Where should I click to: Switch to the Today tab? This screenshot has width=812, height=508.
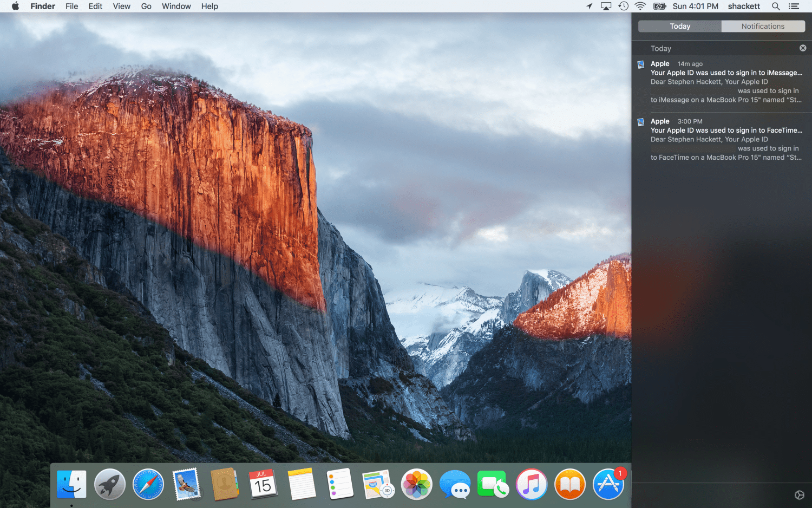coord(680,26)
